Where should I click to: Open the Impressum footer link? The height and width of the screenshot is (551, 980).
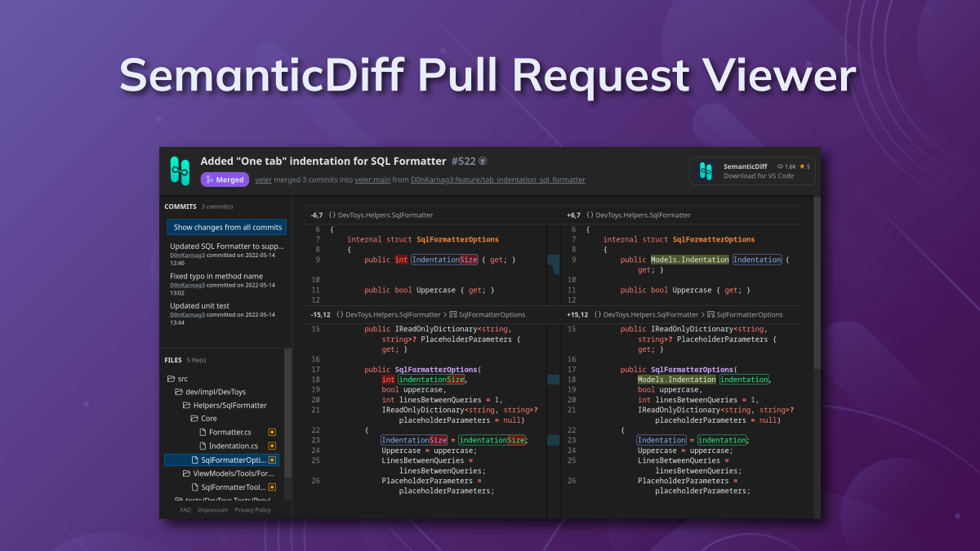click(212, 510)
